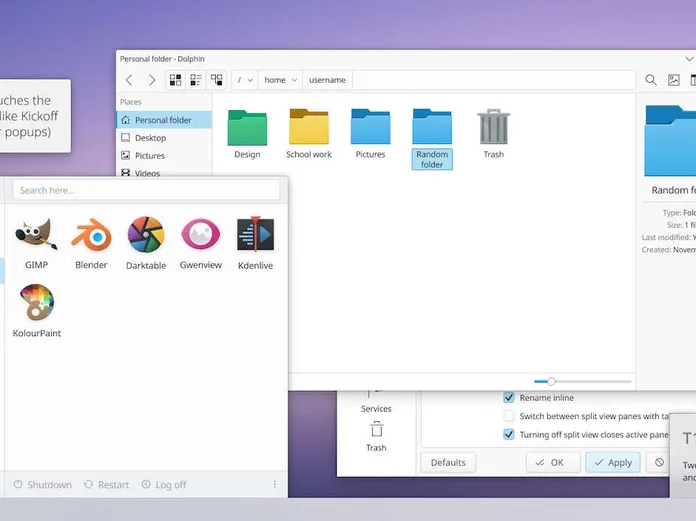Open search in Dolphin toolbar
The image size is (696, 521).
(651, 80)
